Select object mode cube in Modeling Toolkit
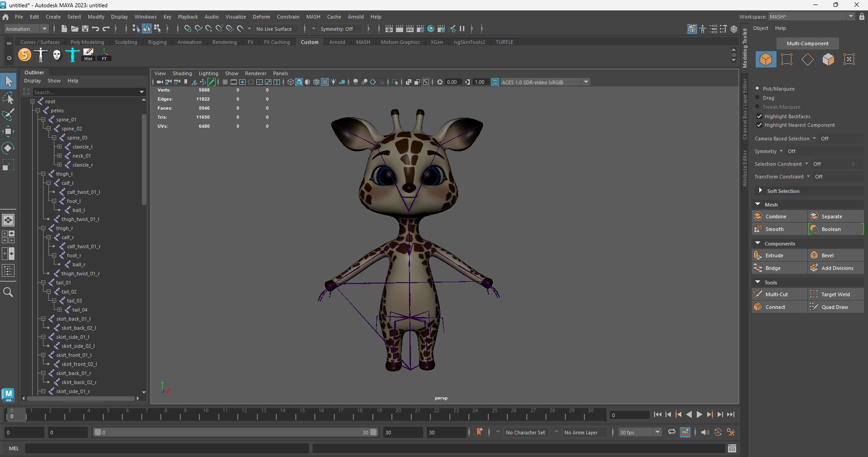Image resolution: width=868 pixels, height=457 pixels. pyautogui.click(x=766, y=59)
